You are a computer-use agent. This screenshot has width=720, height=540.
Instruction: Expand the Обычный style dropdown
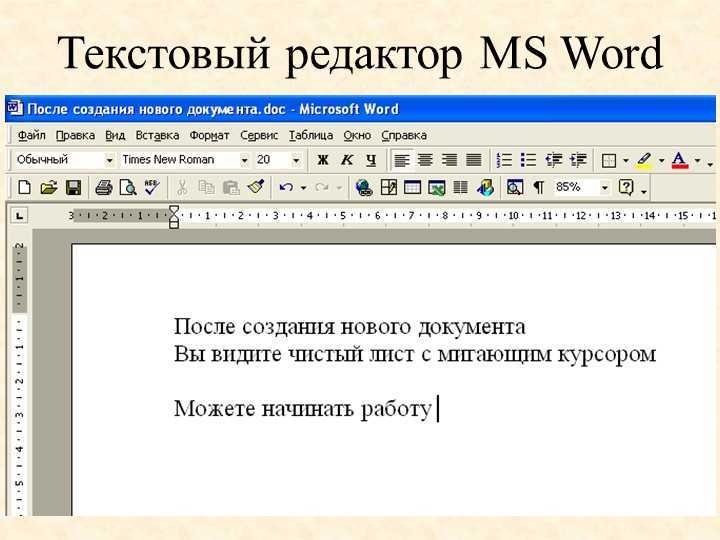pos(109,160)
